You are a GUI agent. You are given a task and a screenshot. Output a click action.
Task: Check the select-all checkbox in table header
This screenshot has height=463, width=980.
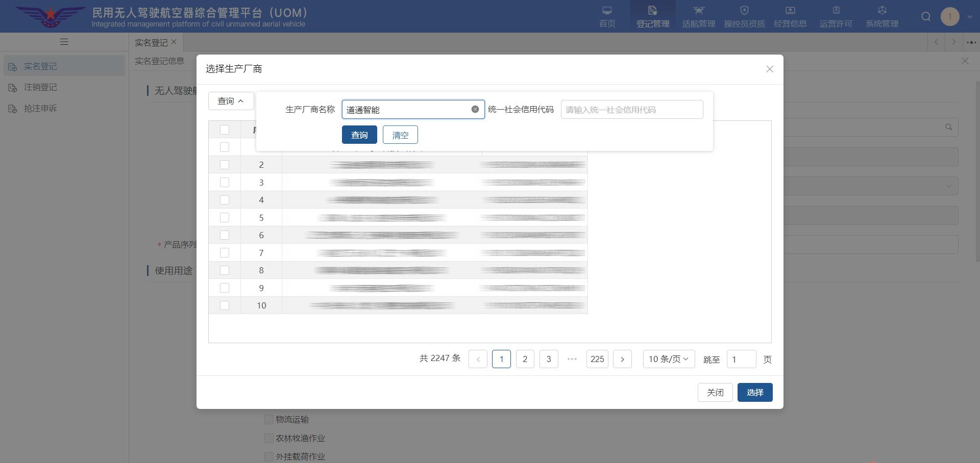pyautogui.click(x=225, y=130)
